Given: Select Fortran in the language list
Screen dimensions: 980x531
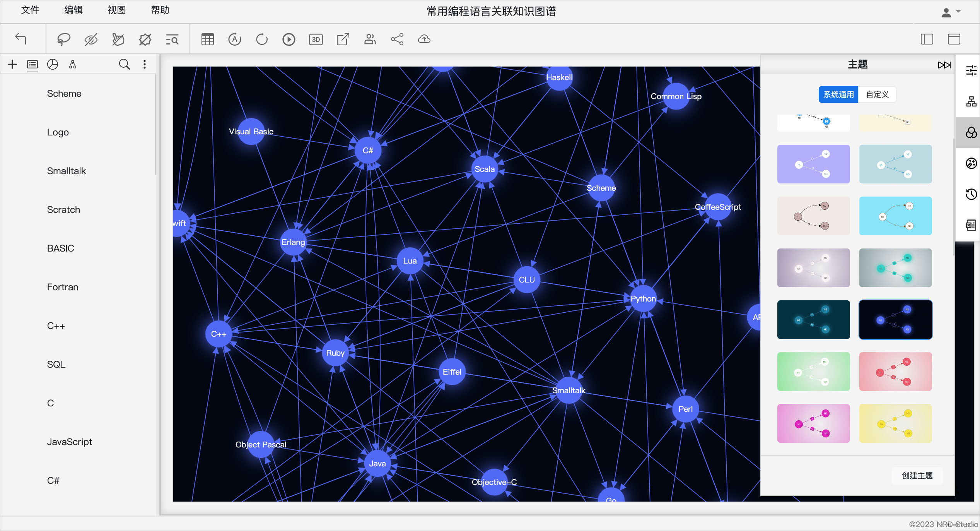Looking at the screenshot, I should pyautogui.click(x=62, y=287).
